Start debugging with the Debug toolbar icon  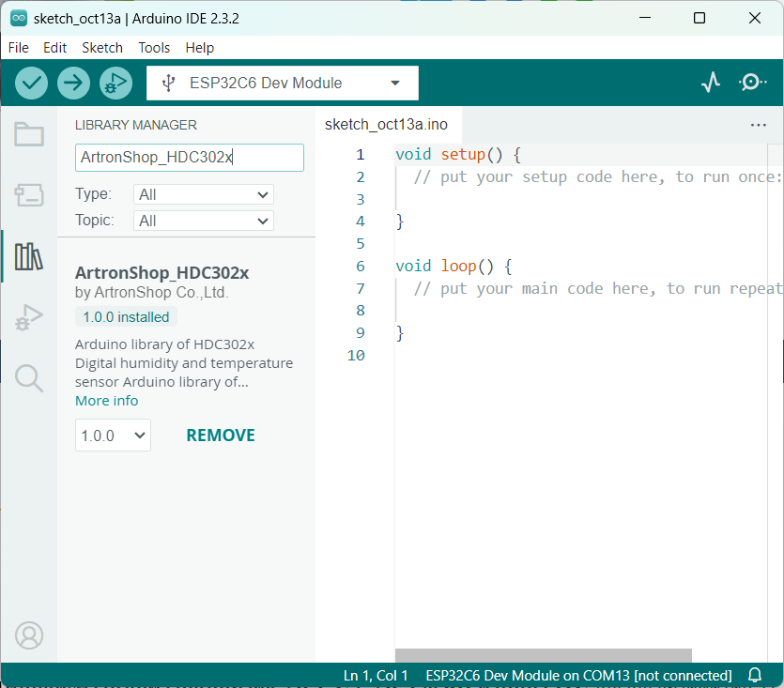[x=115, y=83]
